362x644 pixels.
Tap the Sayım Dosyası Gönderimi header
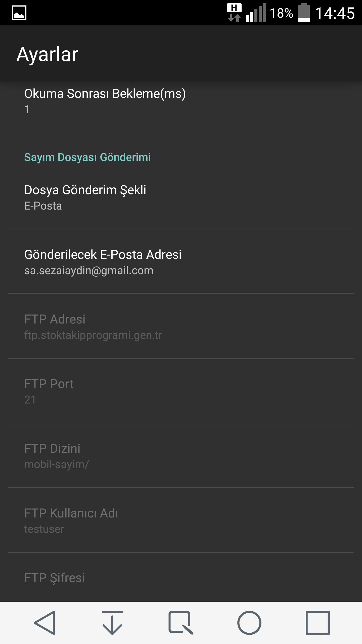tap(87, 157)
